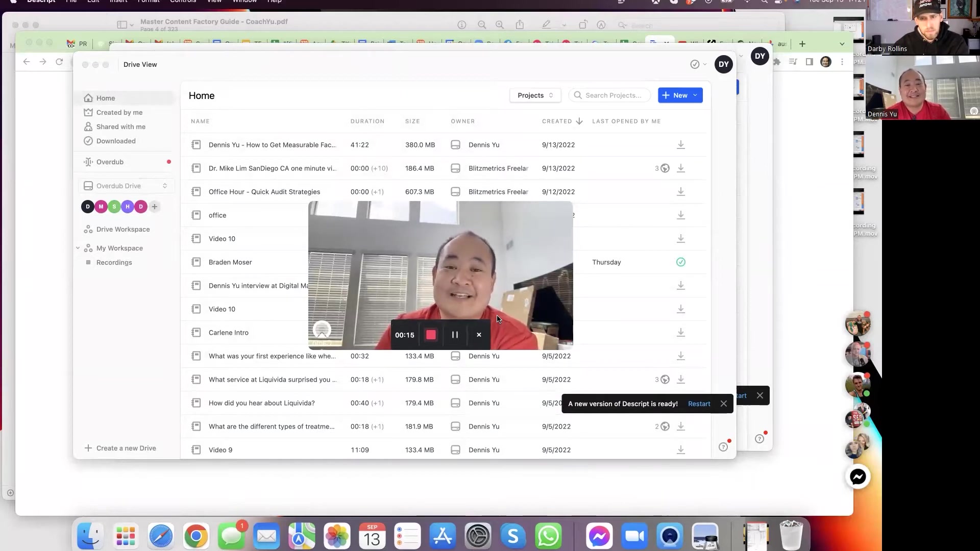The width and height of the screenshot is (980, 551).
Task: Click the downloaded checkmark for Braden Moser
Action: 680,262
